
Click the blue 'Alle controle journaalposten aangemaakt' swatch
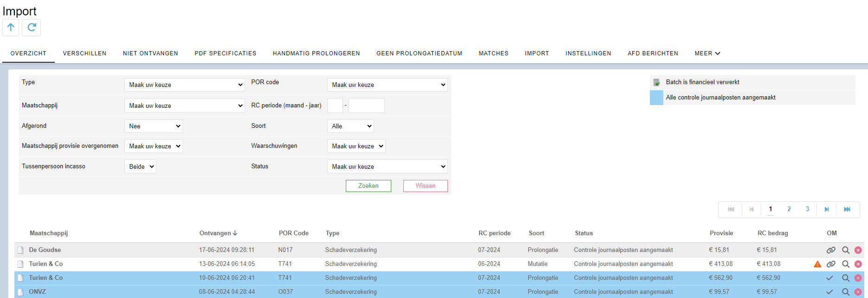[657, 98]
